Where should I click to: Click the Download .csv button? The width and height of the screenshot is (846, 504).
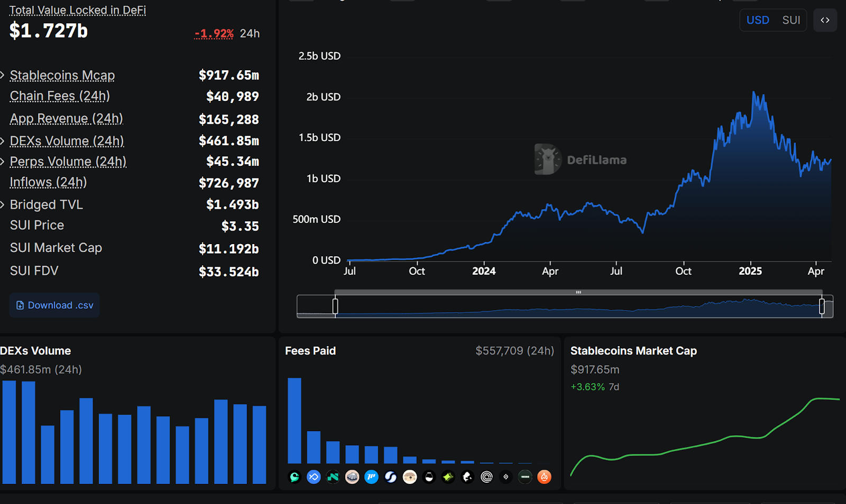point(54,305)
